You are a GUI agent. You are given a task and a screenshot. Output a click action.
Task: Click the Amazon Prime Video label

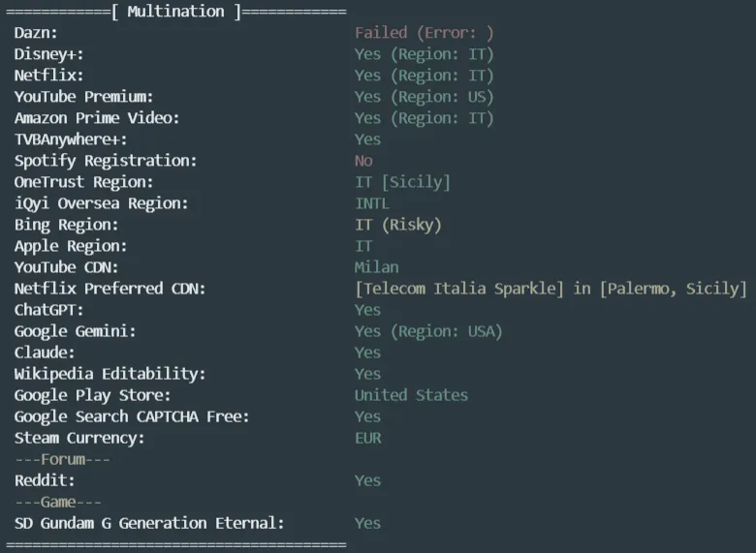point(97,118)
